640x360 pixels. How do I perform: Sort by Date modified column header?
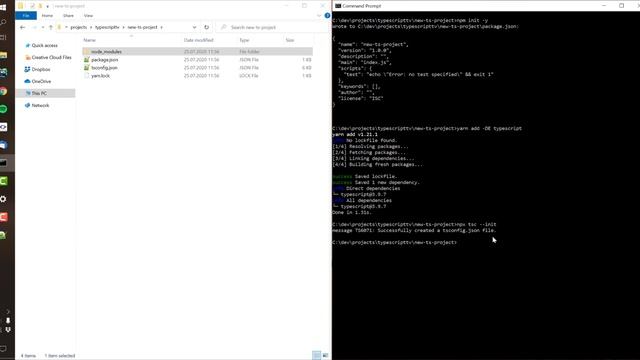(198, 40)
